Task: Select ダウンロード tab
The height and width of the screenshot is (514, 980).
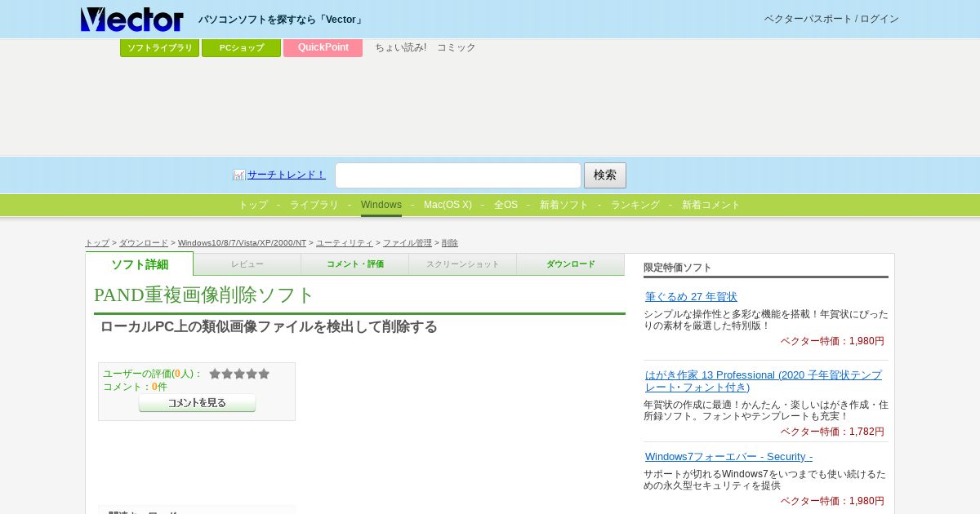Action: click(571, 264)
